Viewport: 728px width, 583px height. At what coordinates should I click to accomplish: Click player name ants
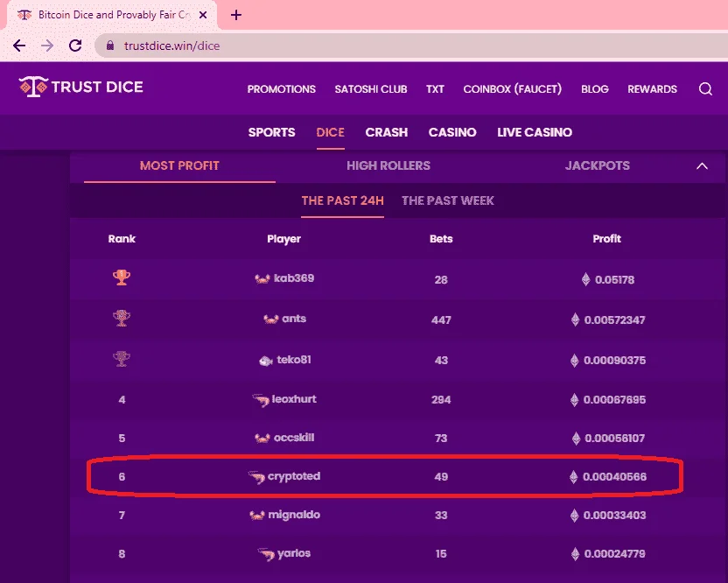click(x=294, y=319)
